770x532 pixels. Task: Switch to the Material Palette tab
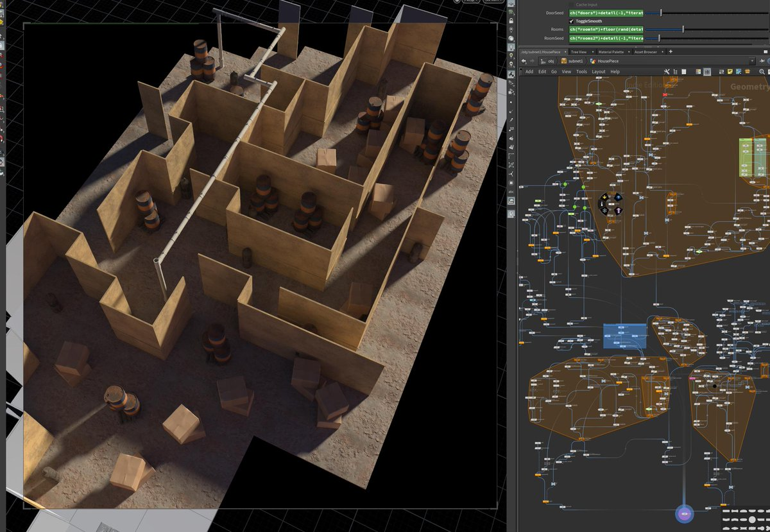pyautogui.click(x=611, y=51)
